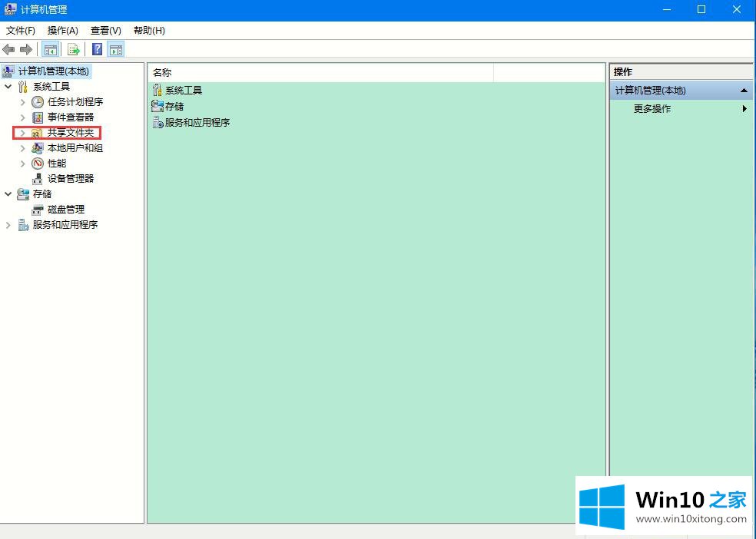The height and width of the screenshot is (539, 756).
Task: Maximize the 计算机管理 window
Action: coord(701,10)
